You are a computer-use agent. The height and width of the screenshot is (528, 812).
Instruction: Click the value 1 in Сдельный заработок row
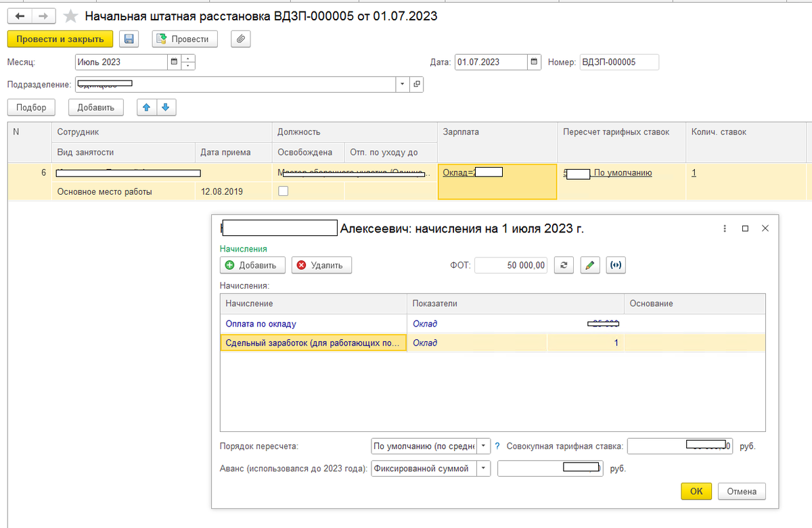coord(616,343)
